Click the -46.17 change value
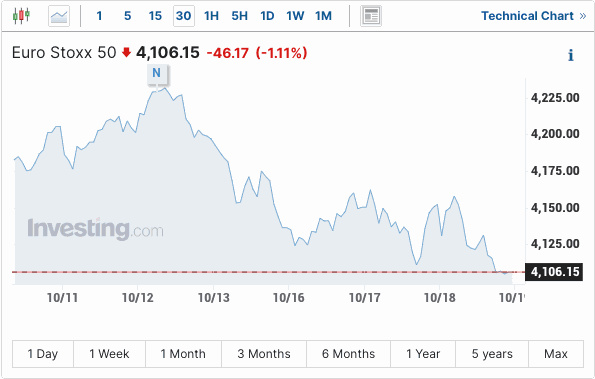The width and height of the screenshot is (595, 379). [228, 53]
